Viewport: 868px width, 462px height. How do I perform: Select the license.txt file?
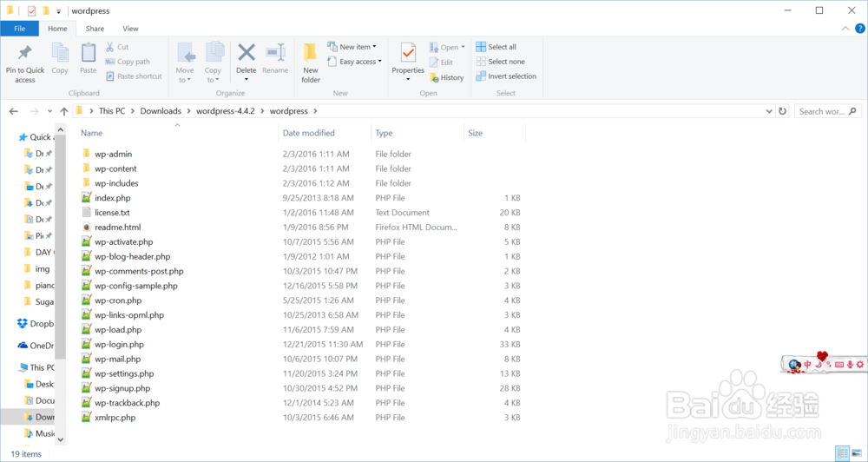pyautogui.click(x=112, y=213)
